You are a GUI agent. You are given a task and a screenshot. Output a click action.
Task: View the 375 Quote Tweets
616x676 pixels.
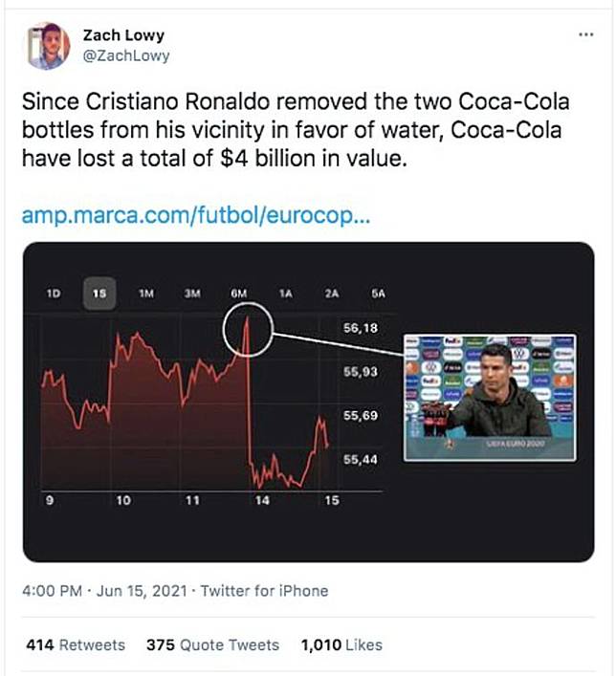pyautogui.click(x=212, y=645)
